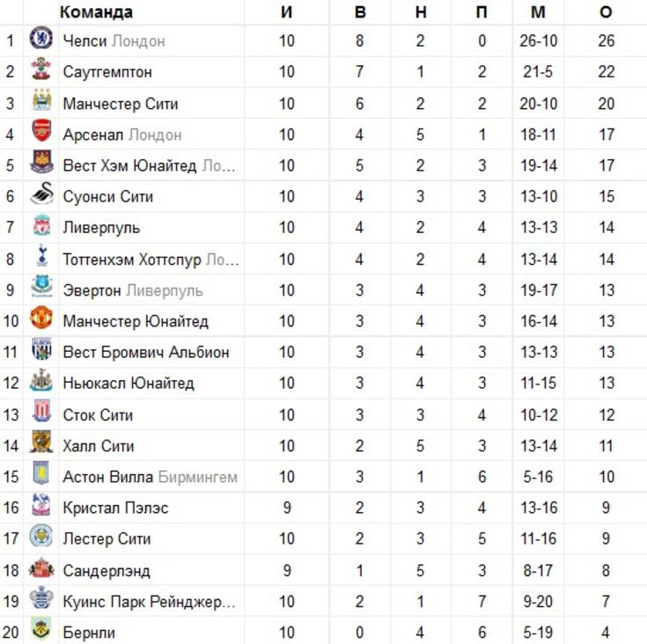Open the Tottenham Hotspur cockerel logo
The height and width of the screenshot is (644, 647).
tap(41, 255)
